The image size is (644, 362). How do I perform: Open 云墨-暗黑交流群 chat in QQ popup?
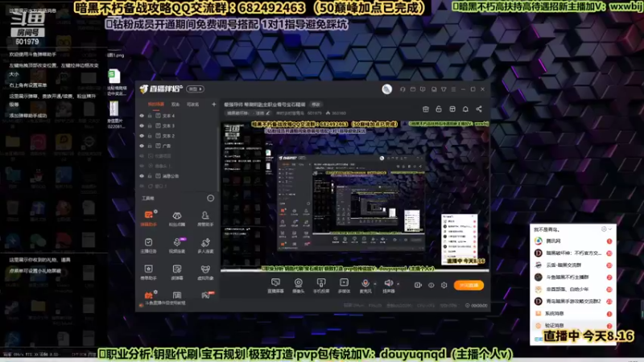tap(573, 265)
